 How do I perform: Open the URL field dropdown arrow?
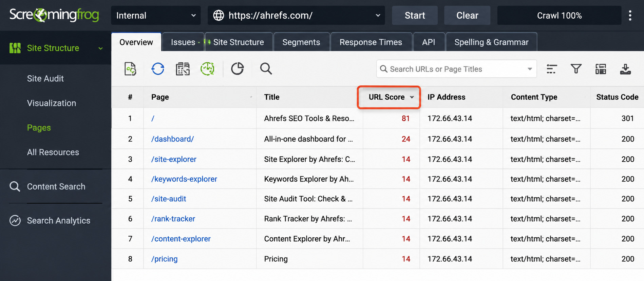[378, 15]
